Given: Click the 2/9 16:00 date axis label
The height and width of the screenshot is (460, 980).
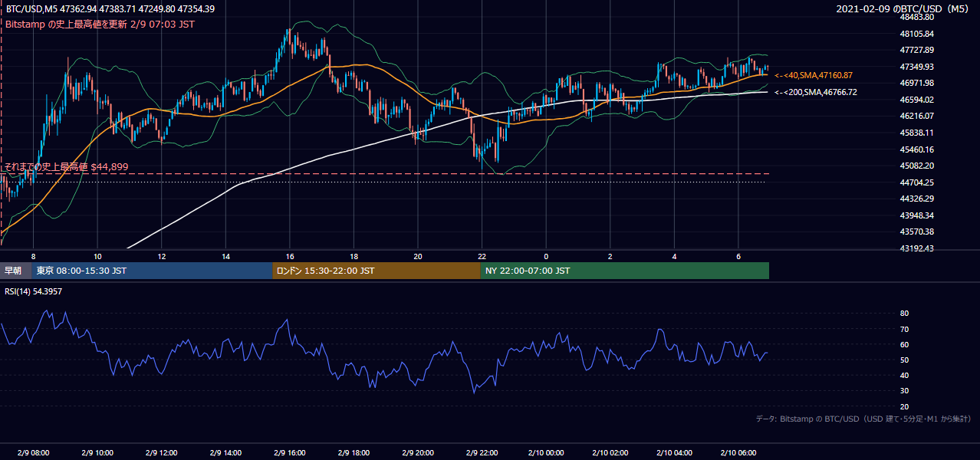Looking at the screenshot, I should 290,452.
